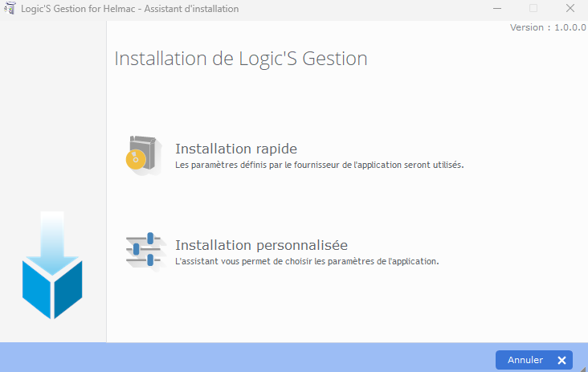Select the "Installation personnalisée" option title
Viewport: 588px width, 372px height.
(x=261, y=245)
